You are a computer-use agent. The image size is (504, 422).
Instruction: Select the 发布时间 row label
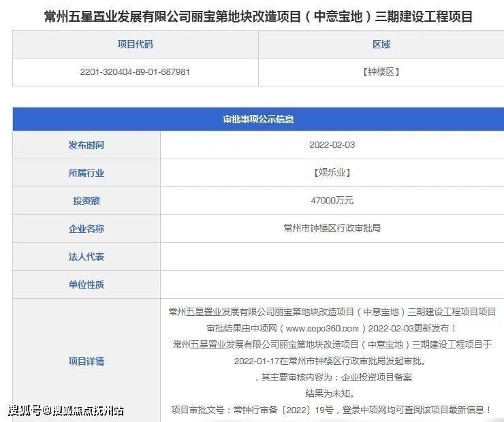[x=86, y=145]
